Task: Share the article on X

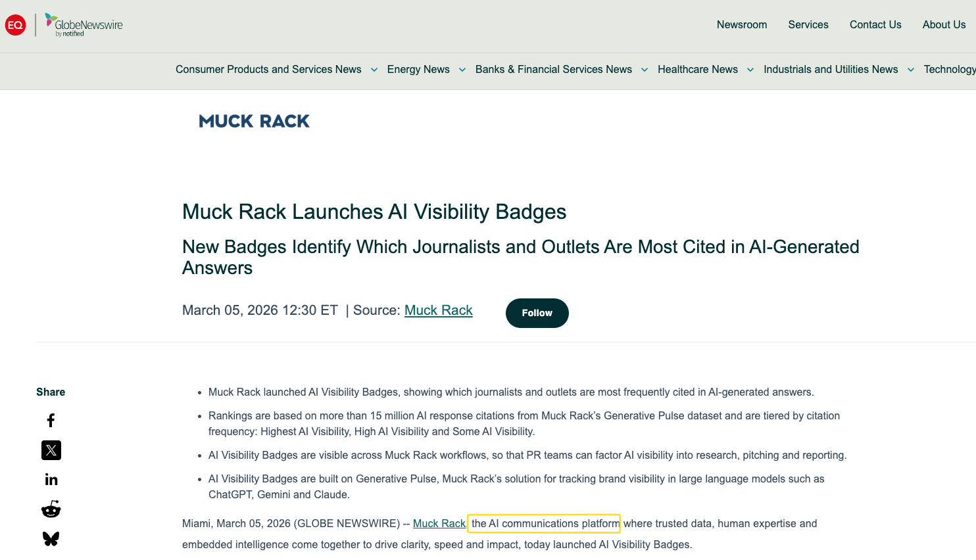Action: pos(51,450)
